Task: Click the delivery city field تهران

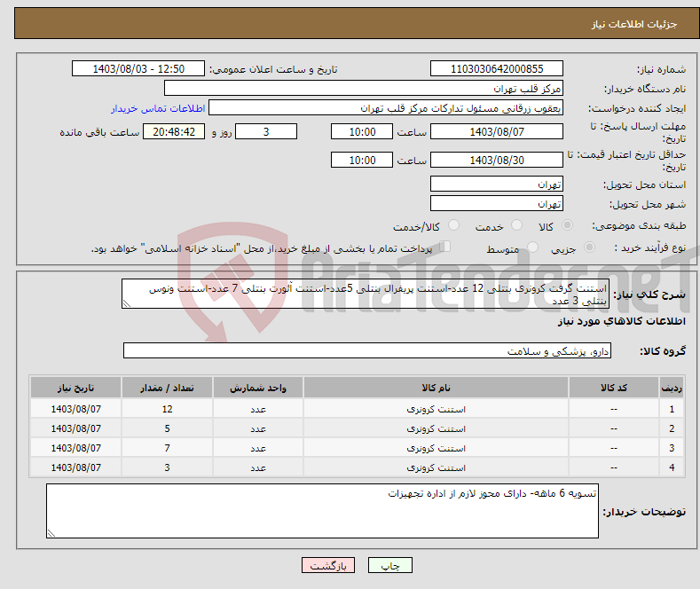Action: tap(497, 203)
